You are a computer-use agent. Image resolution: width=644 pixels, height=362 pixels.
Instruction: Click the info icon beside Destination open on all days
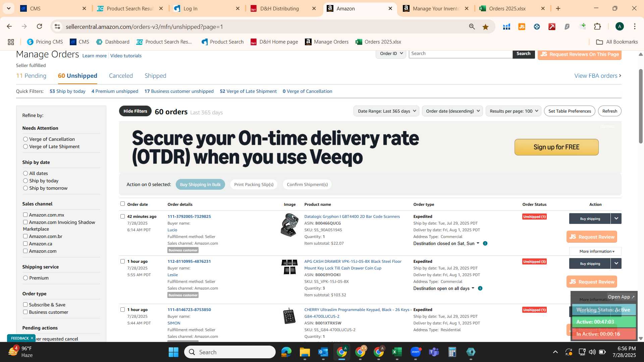tap(480, 288)
